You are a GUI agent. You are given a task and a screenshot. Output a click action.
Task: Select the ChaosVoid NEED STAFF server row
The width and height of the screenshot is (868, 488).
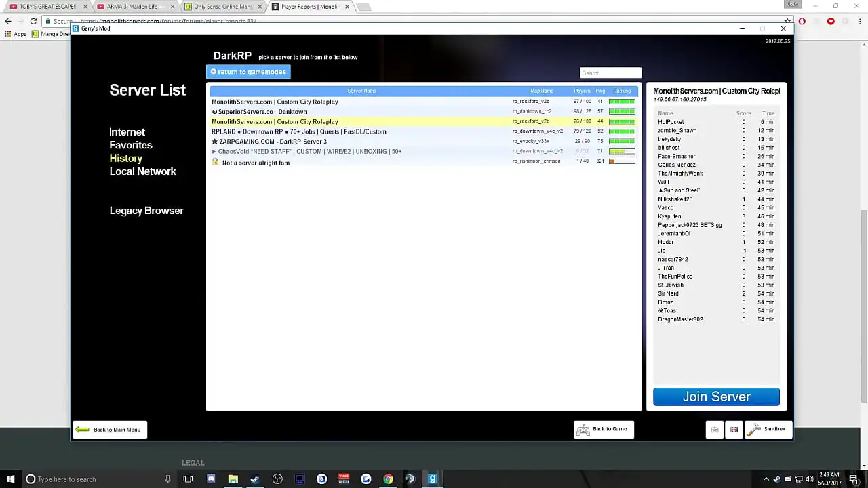pos(424,151)
